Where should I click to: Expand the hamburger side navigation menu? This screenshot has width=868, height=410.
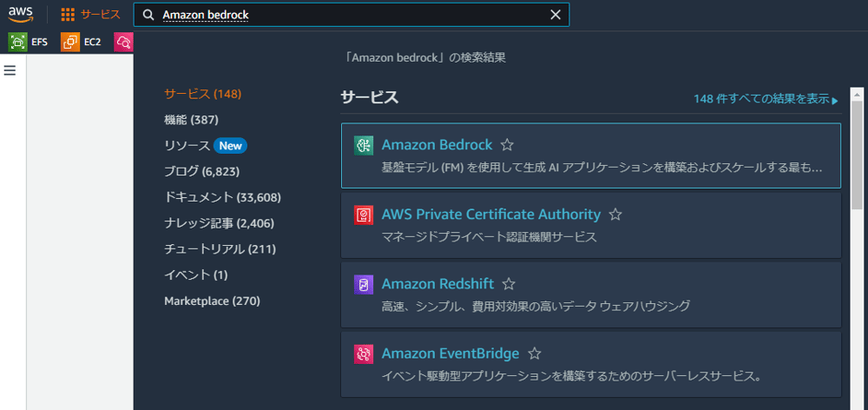coord(10,70)
